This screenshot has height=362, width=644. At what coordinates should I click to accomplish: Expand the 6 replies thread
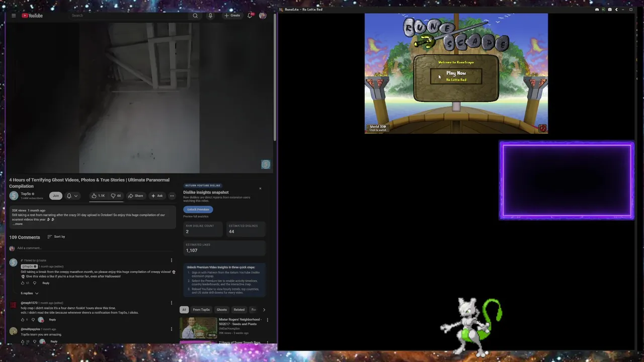[x=29, y=293]
